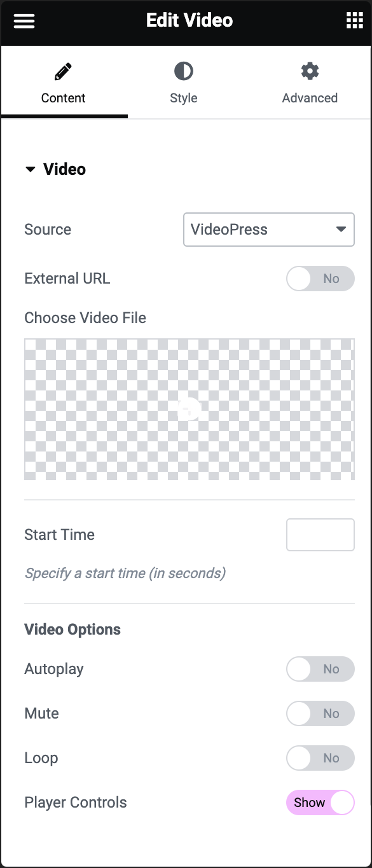Viewport: 372px width, 868px height.
Task: Click the gear icon above Advanced
Action: point(310,70)
